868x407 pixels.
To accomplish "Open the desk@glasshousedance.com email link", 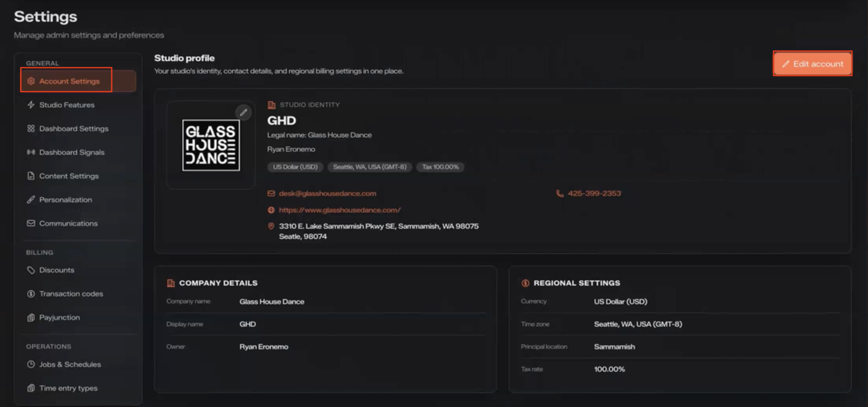I will pyautogui.click(x=327, y=194).
